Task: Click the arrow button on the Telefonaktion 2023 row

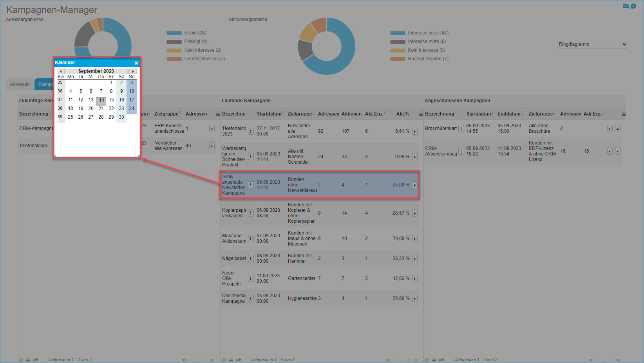Action: 415,131
